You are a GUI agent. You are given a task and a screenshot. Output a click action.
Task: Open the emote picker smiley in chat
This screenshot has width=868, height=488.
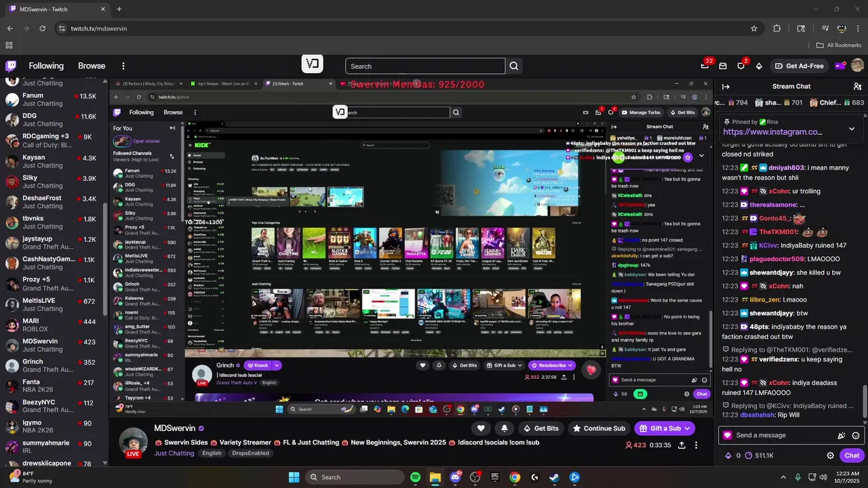[856, 436]
